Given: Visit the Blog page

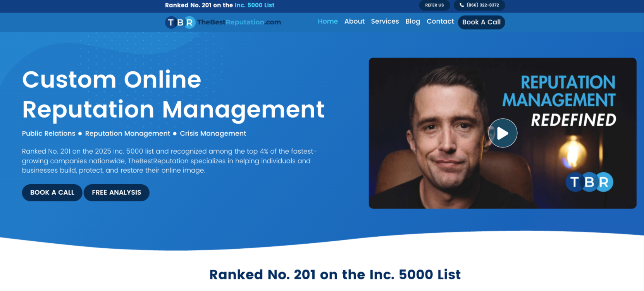Looking at the screenshot, I should tap(413, 21).
